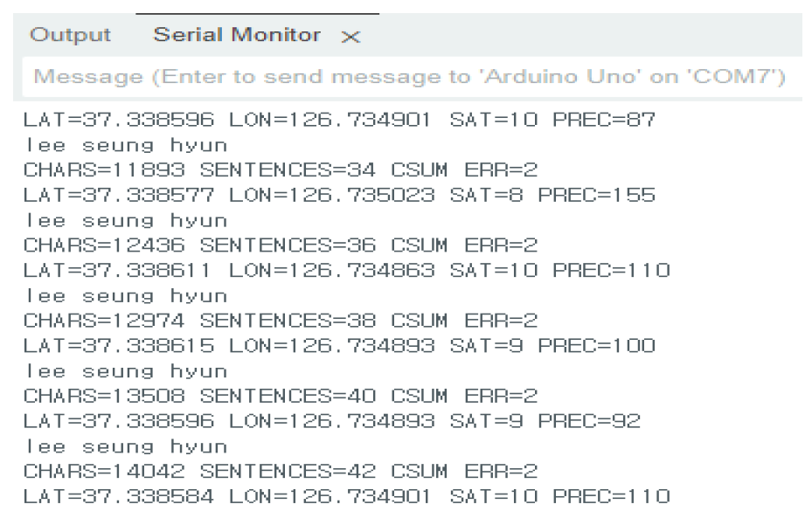Select the Serial Monitor tab

tap(236, 36)
